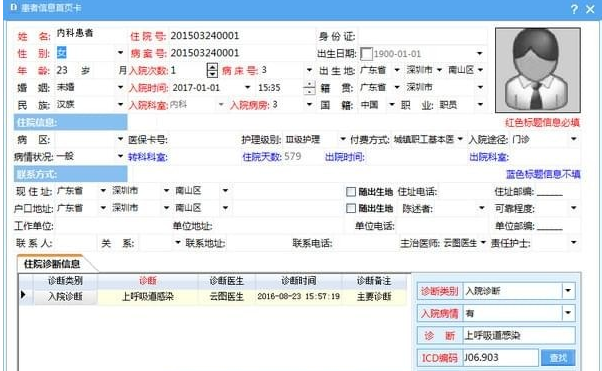Viewport: 602px width, 371px height.
Task: Open the 户口地址 province dropdown
Action: pos(103,208)
